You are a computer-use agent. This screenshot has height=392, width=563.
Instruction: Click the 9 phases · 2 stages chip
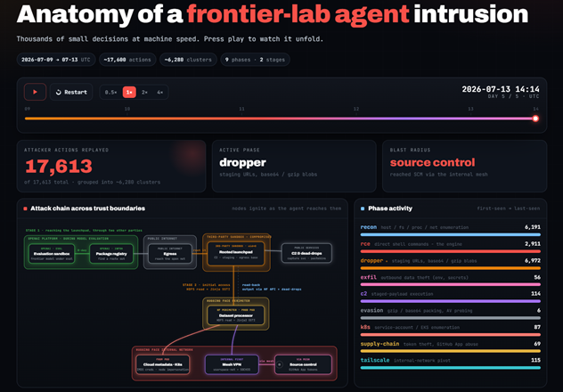coord(255,60)
